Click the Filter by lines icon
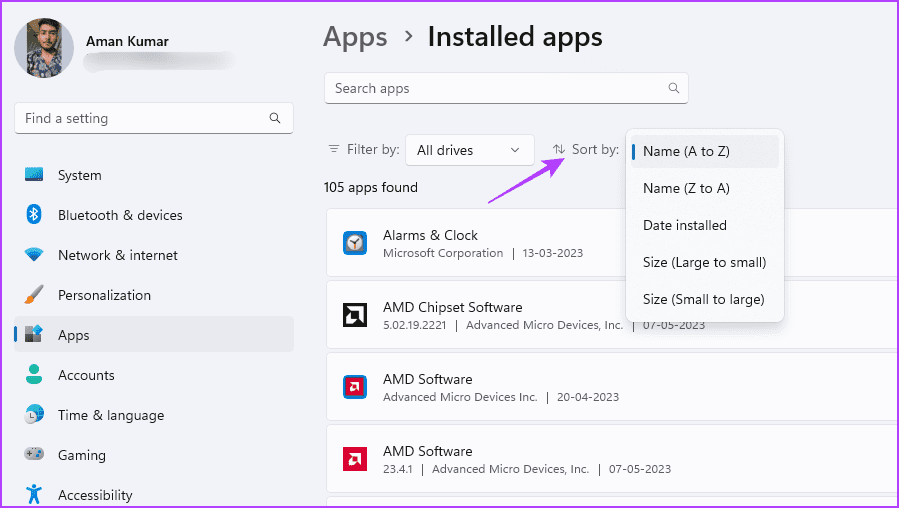This screenshot has width=899, height=508. 334,149
